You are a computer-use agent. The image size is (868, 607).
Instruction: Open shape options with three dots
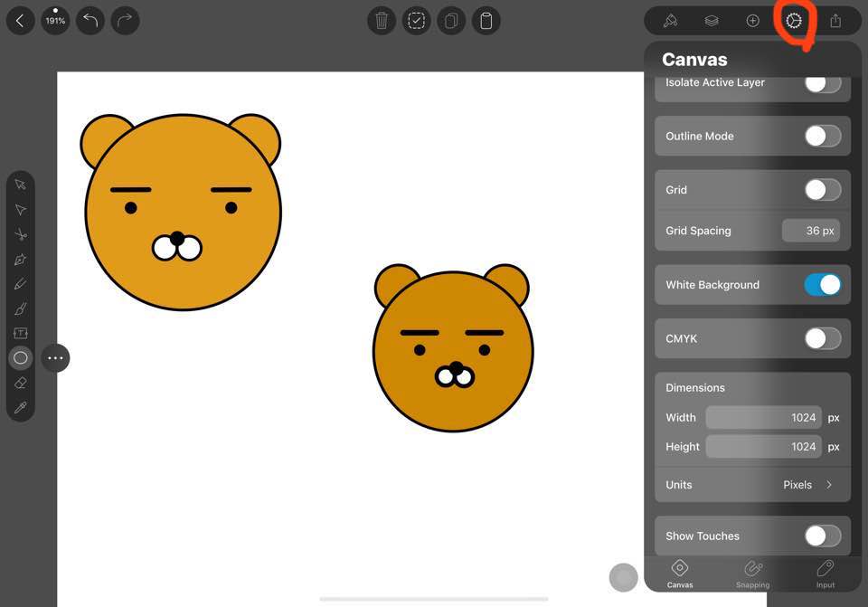(55, 357)
